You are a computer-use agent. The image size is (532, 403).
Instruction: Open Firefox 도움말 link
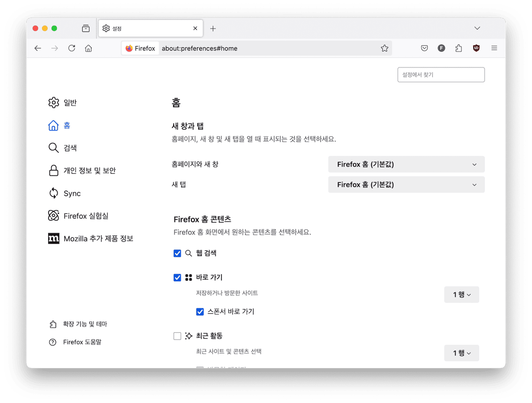[x=75, y=342]
